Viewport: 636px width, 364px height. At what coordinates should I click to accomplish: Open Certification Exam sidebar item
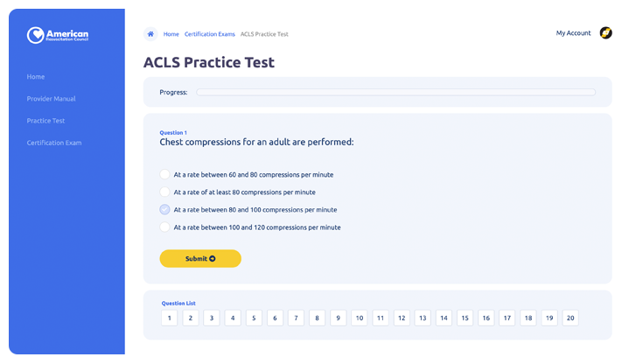click(x=54, y=143)
